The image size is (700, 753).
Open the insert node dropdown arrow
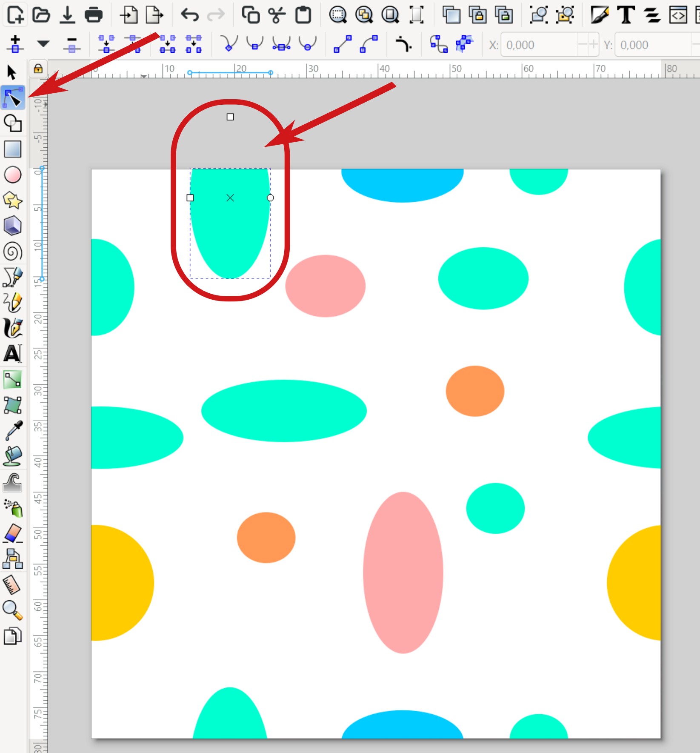coord(43,44)
